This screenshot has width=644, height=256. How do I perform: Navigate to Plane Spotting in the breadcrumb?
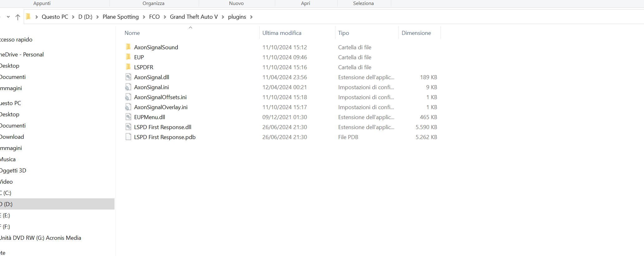(x=121, y=17)
